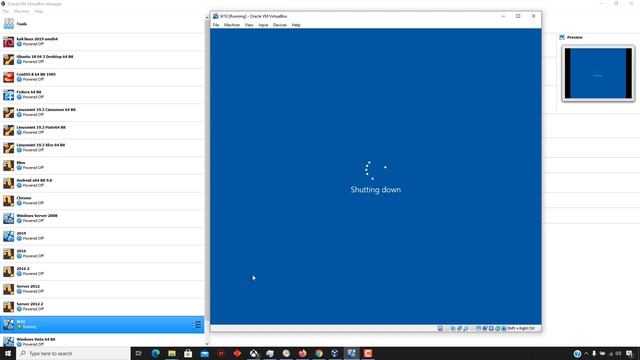
Task: Open Devices menu in W10 VM window
Action: (280, 25)
